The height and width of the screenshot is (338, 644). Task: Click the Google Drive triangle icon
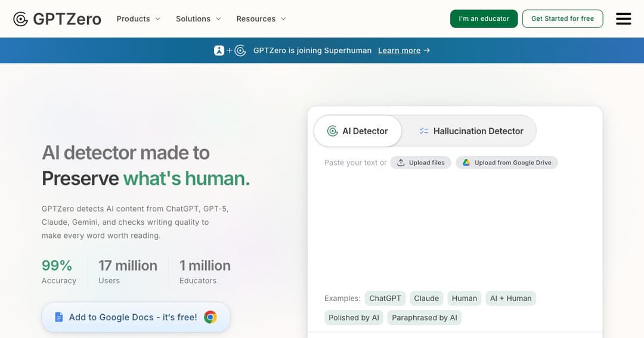[466, 163]
